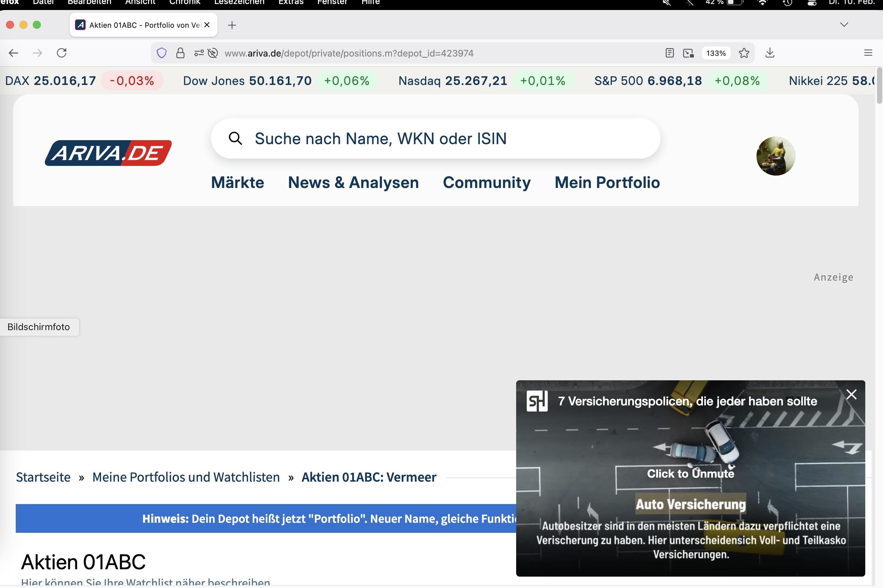This screenshot has height=588, width=883.
Task: Toggle reader view icon in address bar
Action: click(x=669, y=53)
